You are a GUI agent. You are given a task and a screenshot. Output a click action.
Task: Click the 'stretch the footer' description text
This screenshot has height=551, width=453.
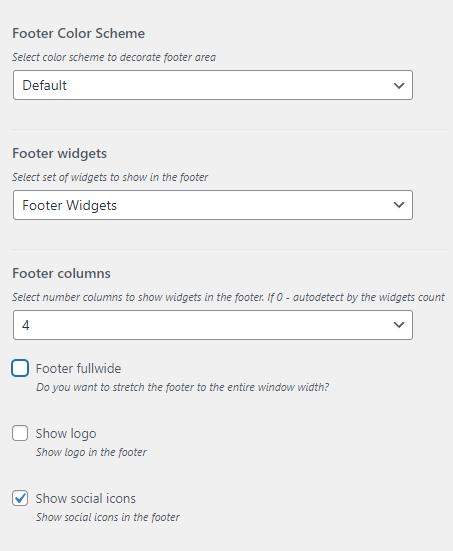coord(182,387)
